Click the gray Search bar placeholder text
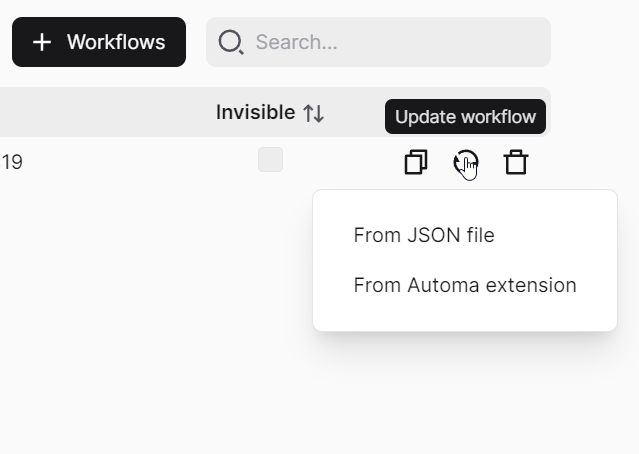Viewport: 639px width, 454px height. coord(296,42)
